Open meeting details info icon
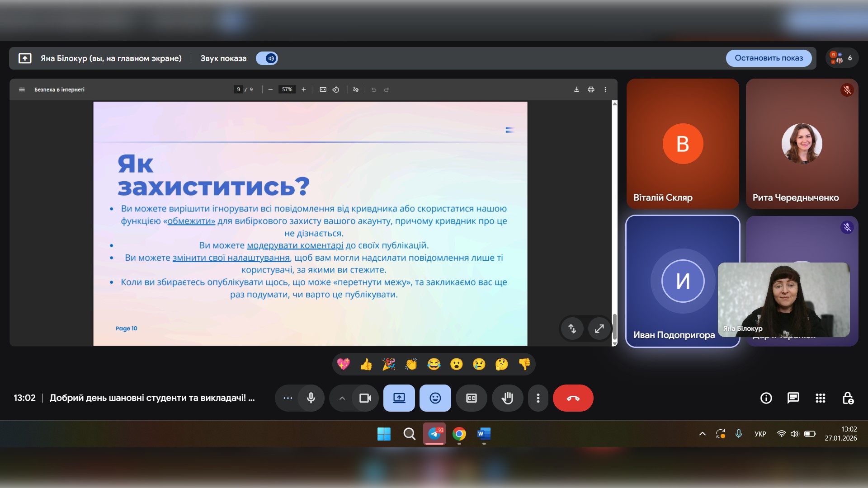 click(x=766, y=398)
